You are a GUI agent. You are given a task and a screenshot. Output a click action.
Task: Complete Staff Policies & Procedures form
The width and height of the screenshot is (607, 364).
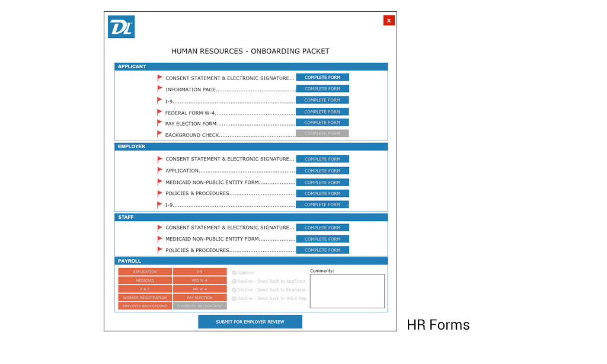[x=322, y=250]
